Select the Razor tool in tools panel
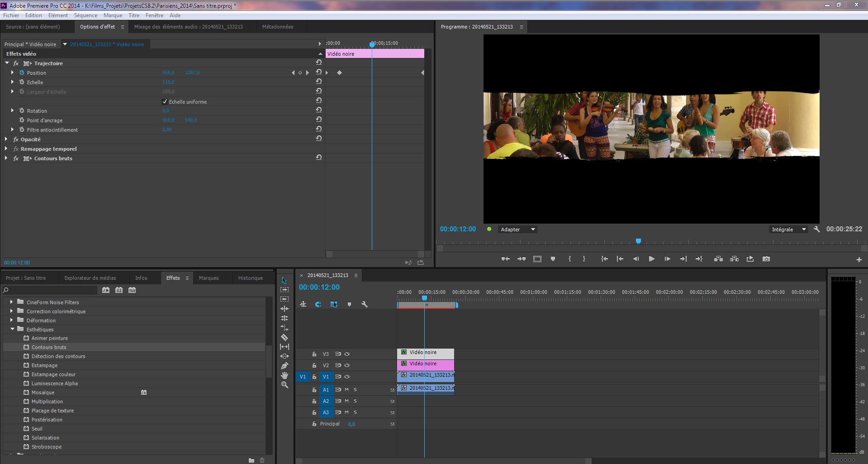868x464 pixels. (x=285, y=337)
